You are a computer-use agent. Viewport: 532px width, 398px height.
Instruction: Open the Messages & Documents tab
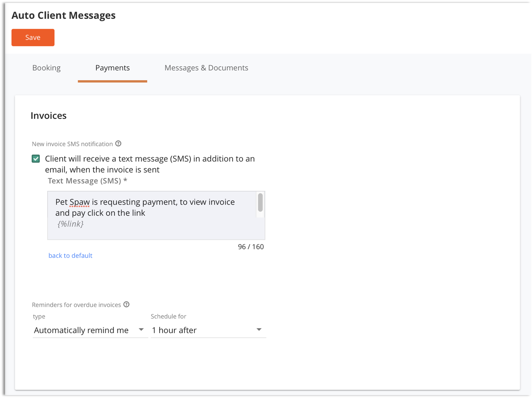pyautogui.click(x=206, y=68)
